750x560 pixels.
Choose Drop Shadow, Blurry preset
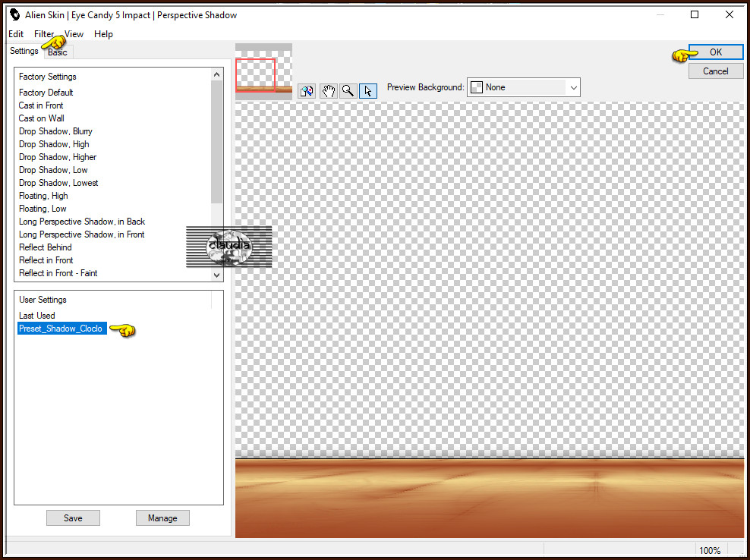click(55, 131)
